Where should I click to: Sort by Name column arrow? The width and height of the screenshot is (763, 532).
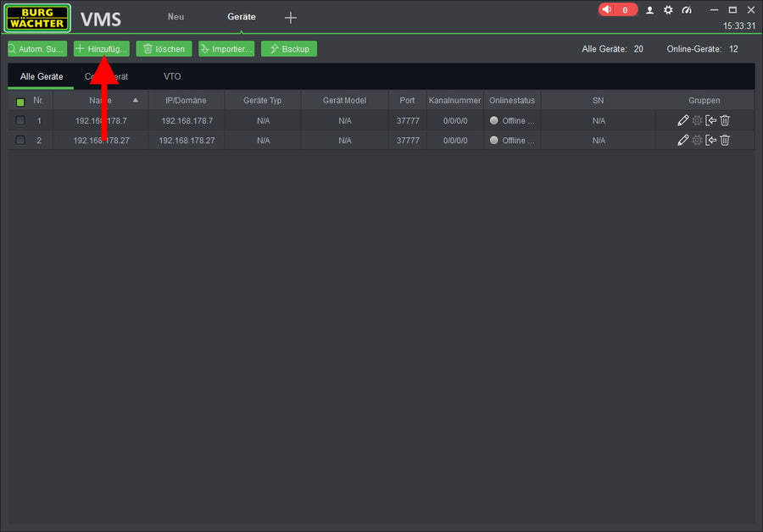[135, 101]
